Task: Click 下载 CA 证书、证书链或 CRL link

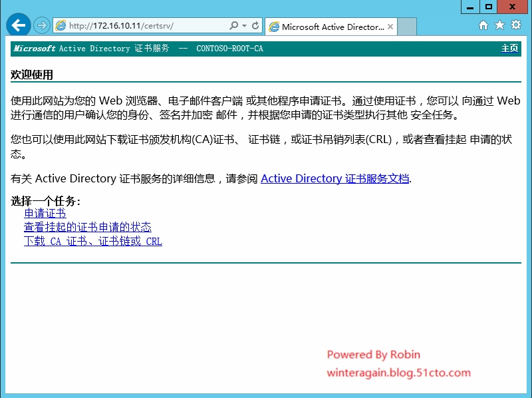Action: (93, 241)
